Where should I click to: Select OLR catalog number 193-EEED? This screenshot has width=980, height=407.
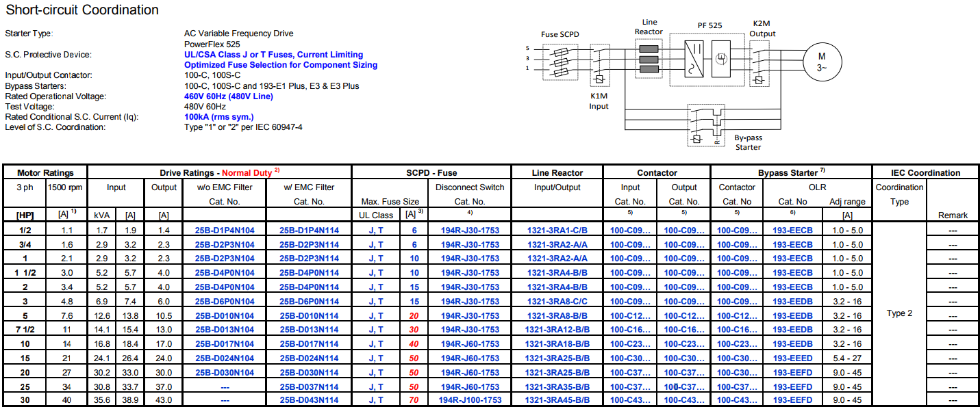pos(792,358)
